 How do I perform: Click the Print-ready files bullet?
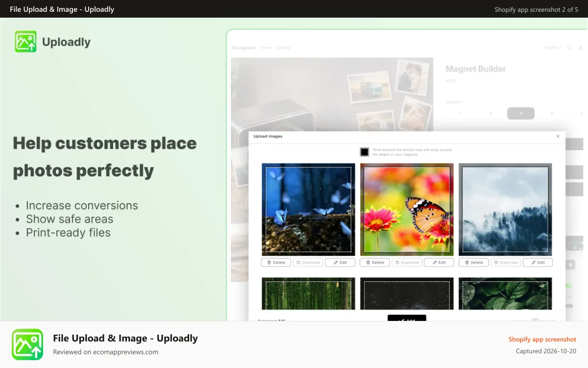pos(68,233)
